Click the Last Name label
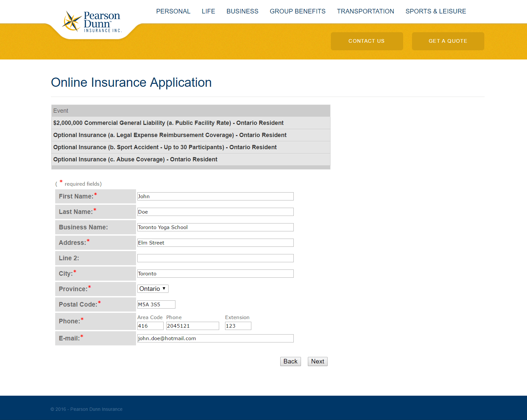This screenshot has width=527, height=420. [76, 212]
